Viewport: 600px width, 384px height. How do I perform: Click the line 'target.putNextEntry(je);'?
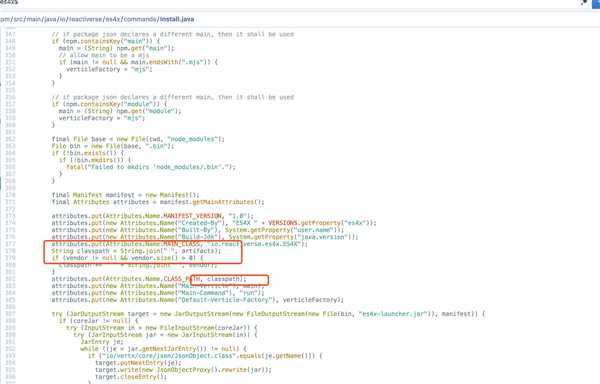click(x=138, y=363)
